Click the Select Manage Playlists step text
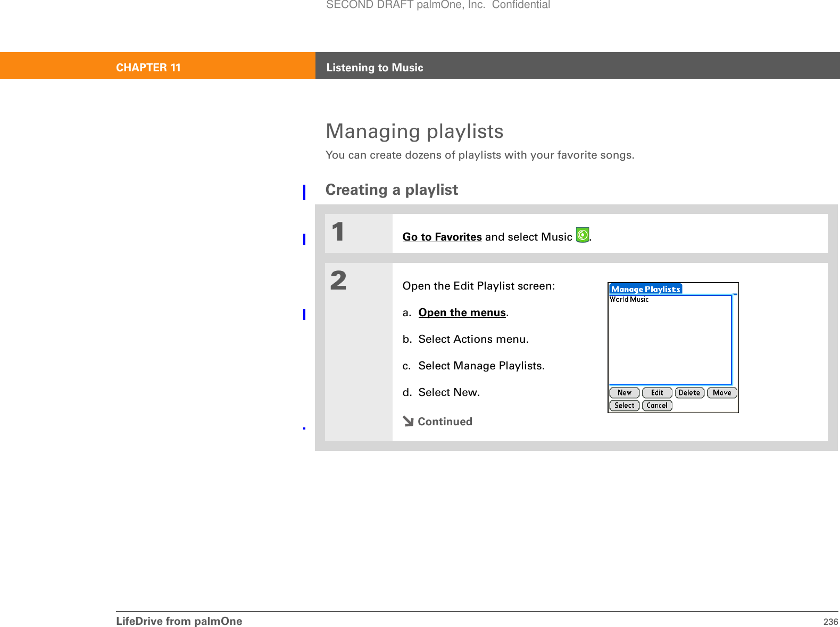This screenshot has height=627, width=840. [481, 366]
